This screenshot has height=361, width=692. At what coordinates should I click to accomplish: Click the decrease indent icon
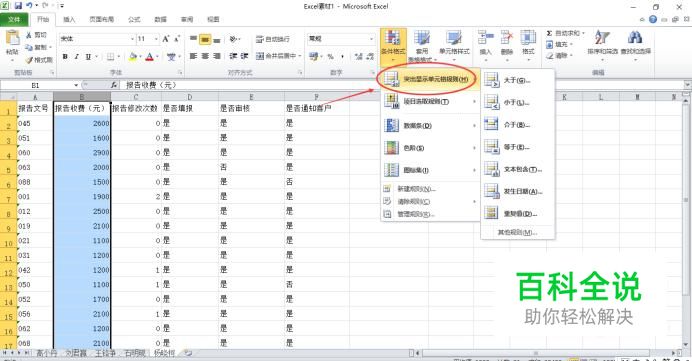233,56
